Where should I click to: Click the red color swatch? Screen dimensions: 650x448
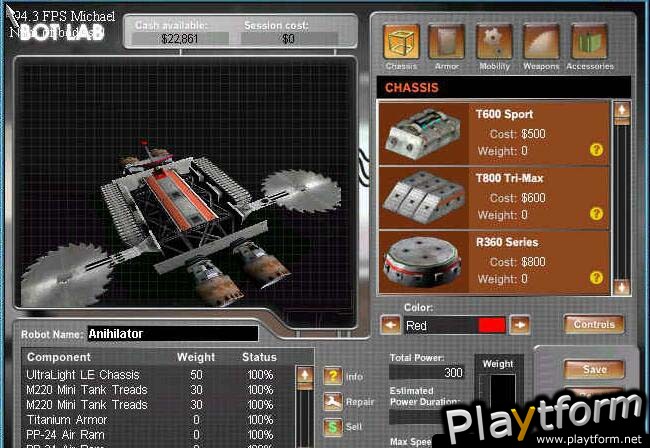tap(492, 325)
